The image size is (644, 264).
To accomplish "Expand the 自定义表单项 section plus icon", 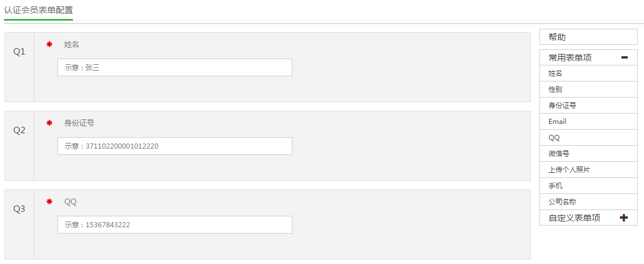I will [624, 218].
